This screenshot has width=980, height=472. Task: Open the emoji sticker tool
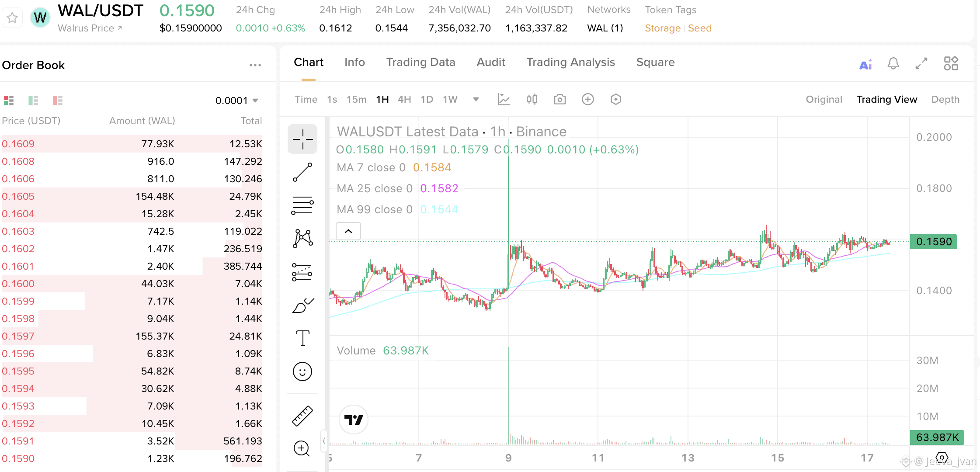tap(302, 371)
